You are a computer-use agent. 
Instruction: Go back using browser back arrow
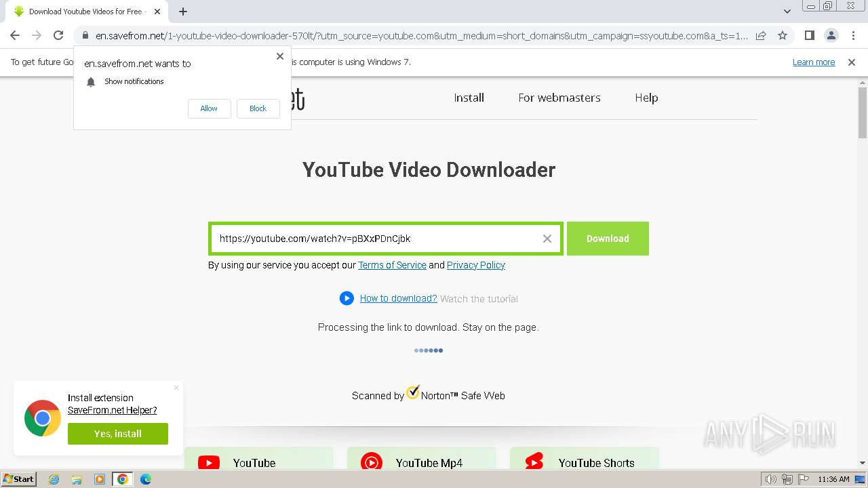(x=15, y=35)
